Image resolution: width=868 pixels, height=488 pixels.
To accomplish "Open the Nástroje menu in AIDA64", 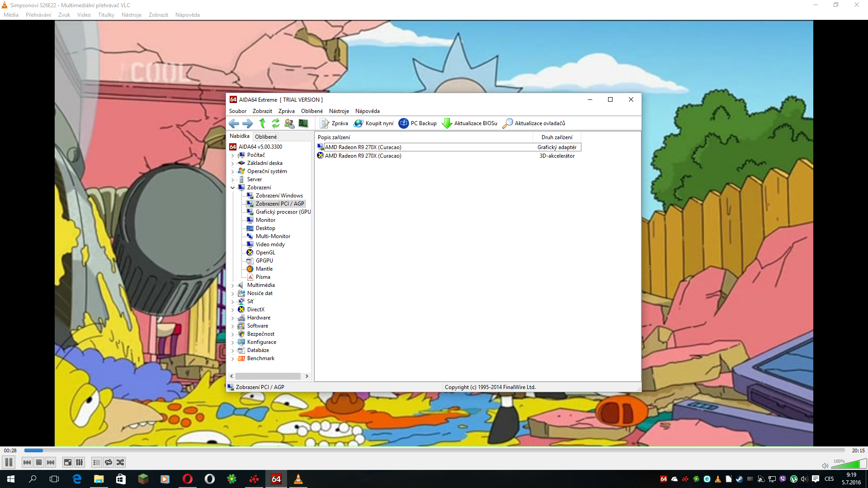I will [339, 111].
